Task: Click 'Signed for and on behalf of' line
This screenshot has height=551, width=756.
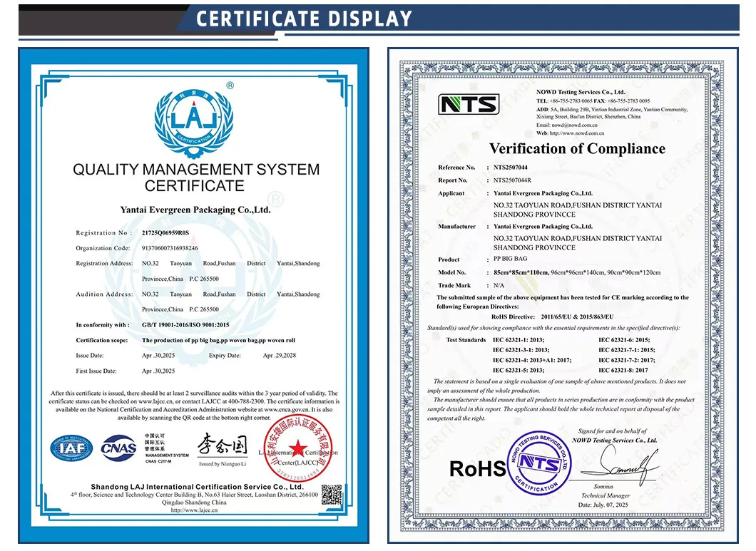Action: (x=613, y=431)
